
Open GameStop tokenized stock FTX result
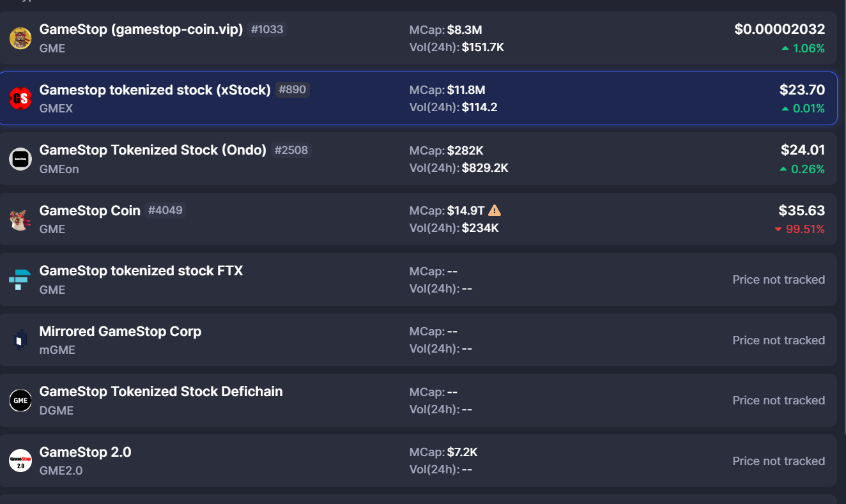coord(418,280)
